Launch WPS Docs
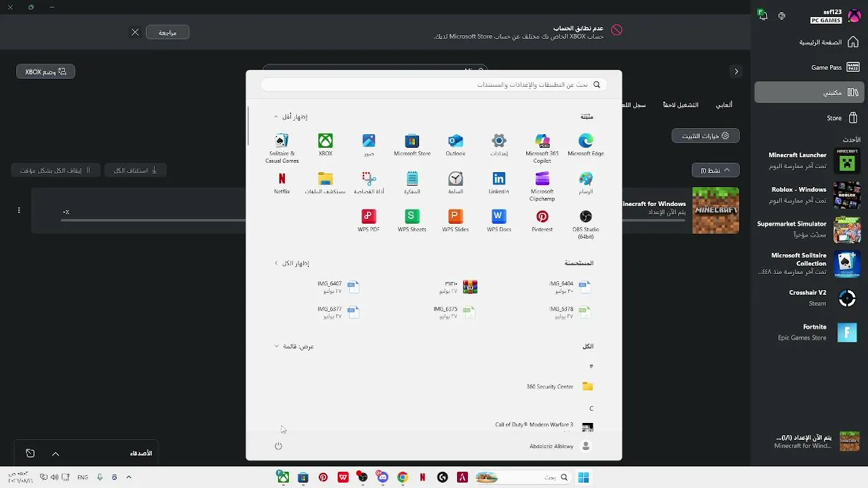The height and width of the screenshot is (488, 868). (499, 221)
